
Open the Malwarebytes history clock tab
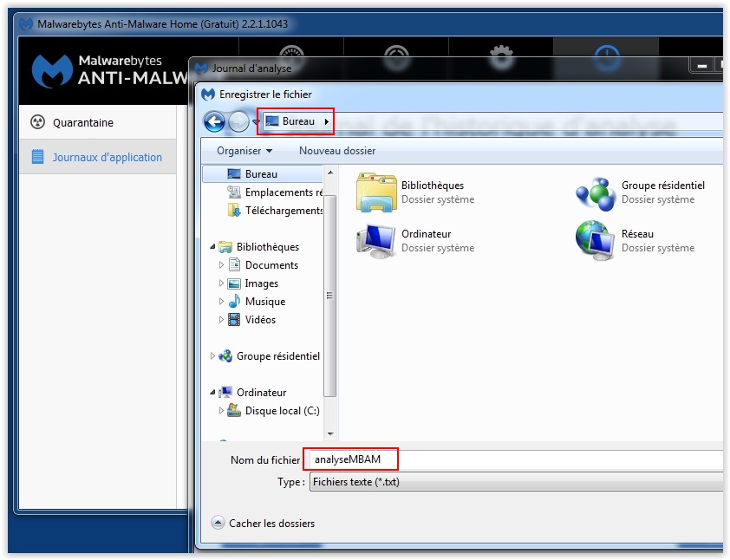(606, 56)
